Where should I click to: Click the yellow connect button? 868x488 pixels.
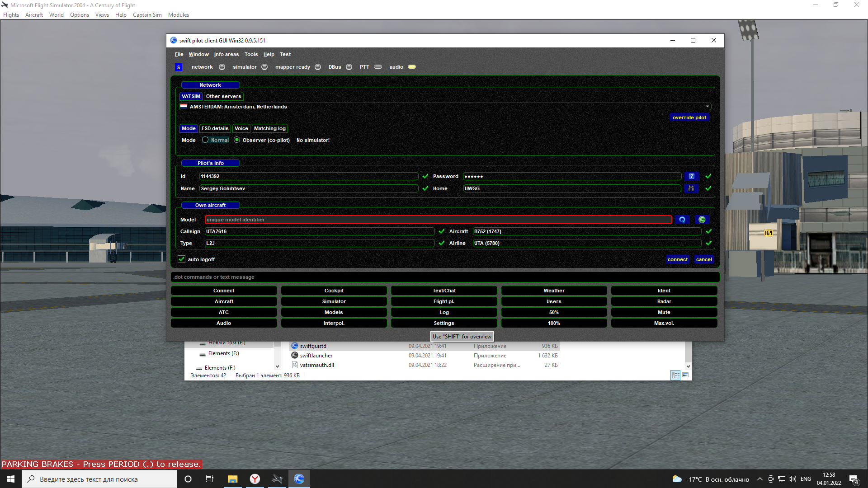(x=678, y=259)
